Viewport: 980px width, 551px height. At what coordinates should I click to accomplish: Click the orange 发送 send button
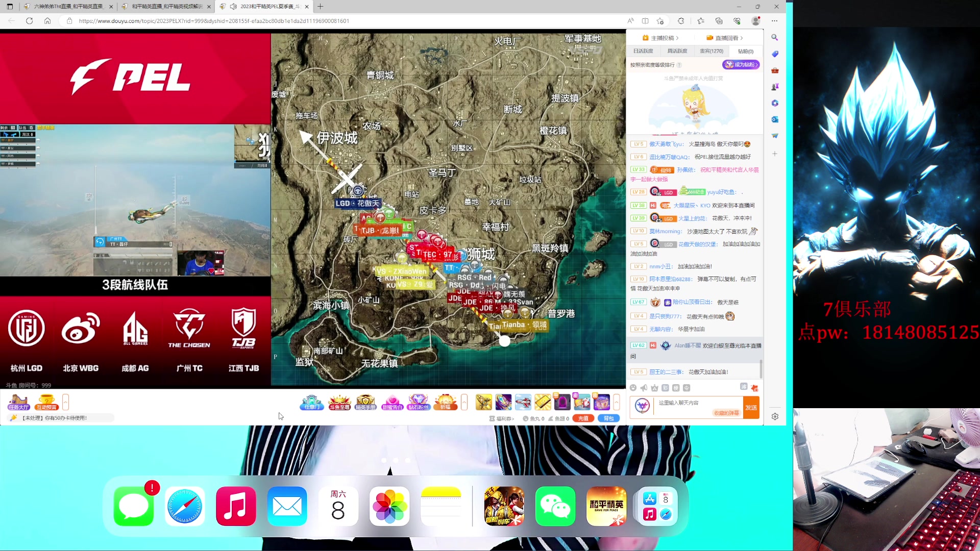(751, 408)
